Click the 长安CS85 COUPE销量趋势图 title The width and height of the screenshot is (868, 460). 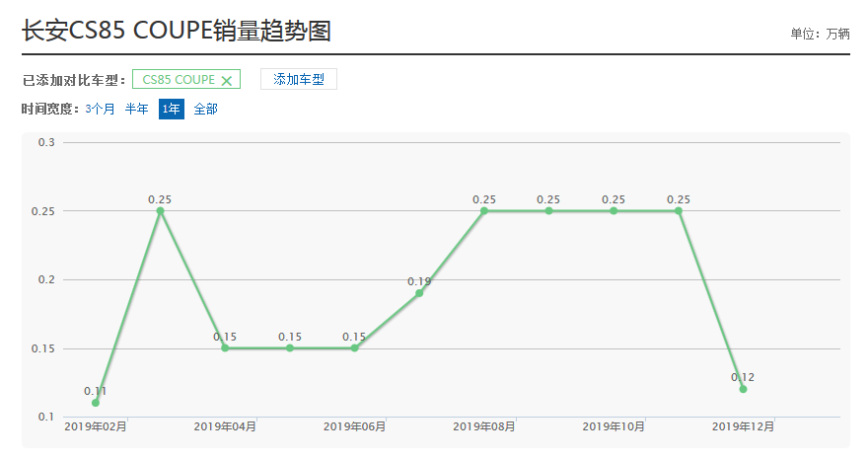tap(177, 31)
